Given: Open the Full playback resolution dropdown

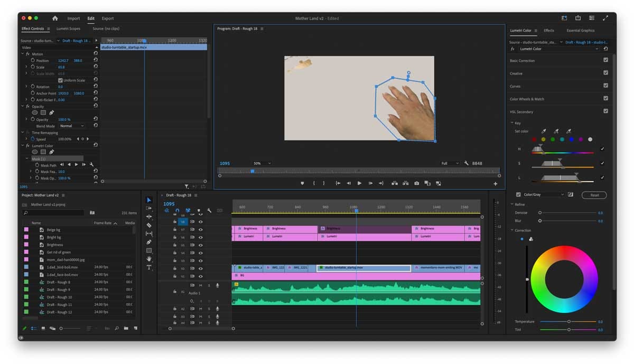Looking at the screenshot, I should click(450, 164).
